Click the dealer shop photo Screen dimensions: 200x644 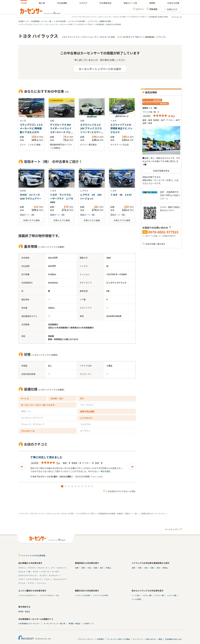tap(161, 140)
